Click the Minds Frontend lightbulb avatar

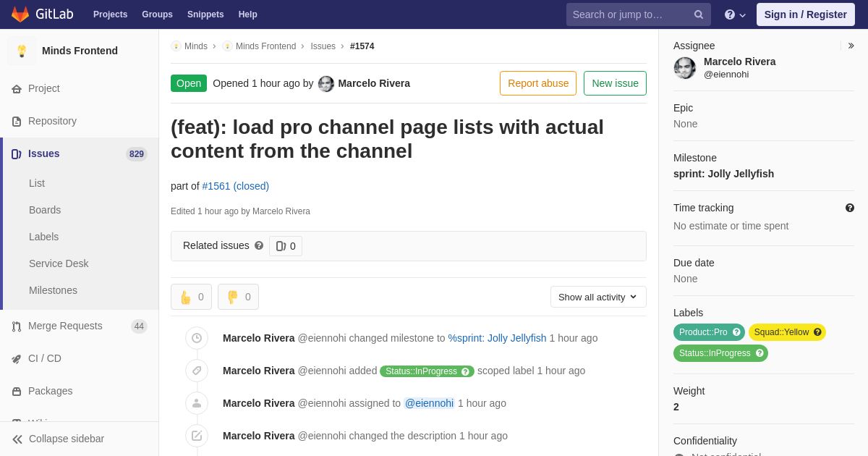coord(22,51)
